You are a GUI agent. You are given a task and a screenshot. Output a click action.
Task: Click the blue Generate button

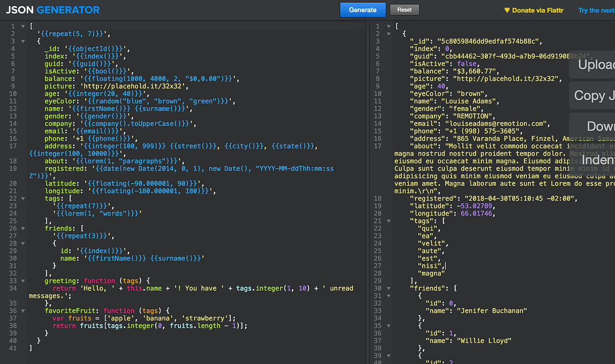point(363,10)
